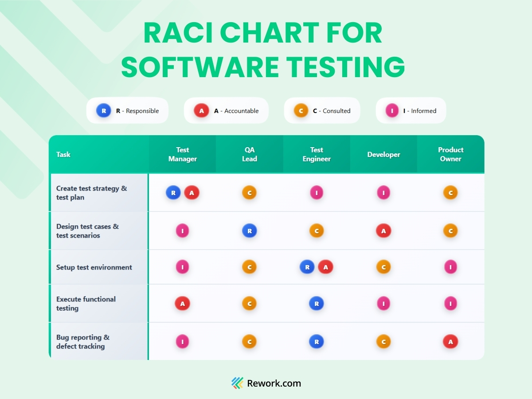Click the 'SOFTWARE TESTING' title line
The width and height of the screenshot is (532, 399).
tap(263, 67)
